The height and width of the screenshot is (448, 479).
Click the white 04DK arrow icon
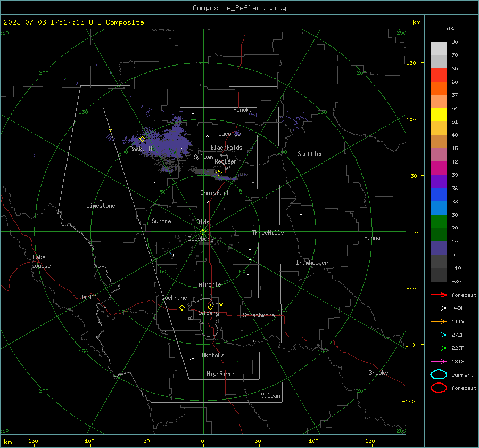[439, 308]
